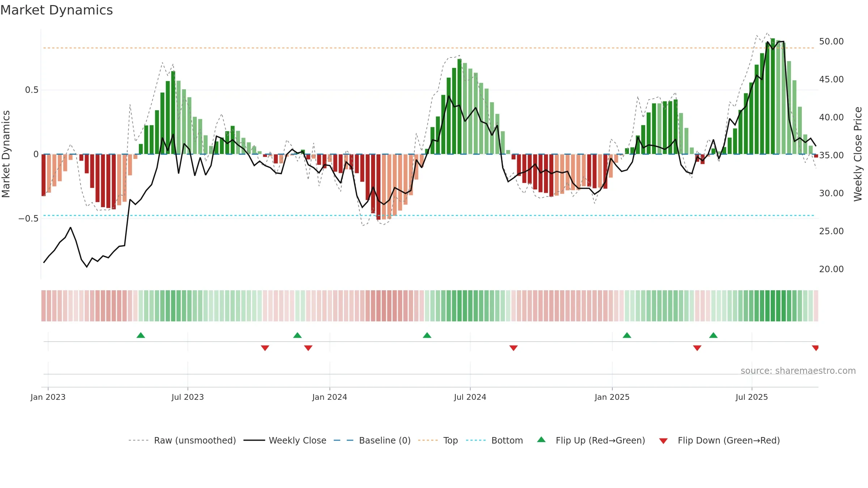Click the 50.00 price axis label

[831, 42]
